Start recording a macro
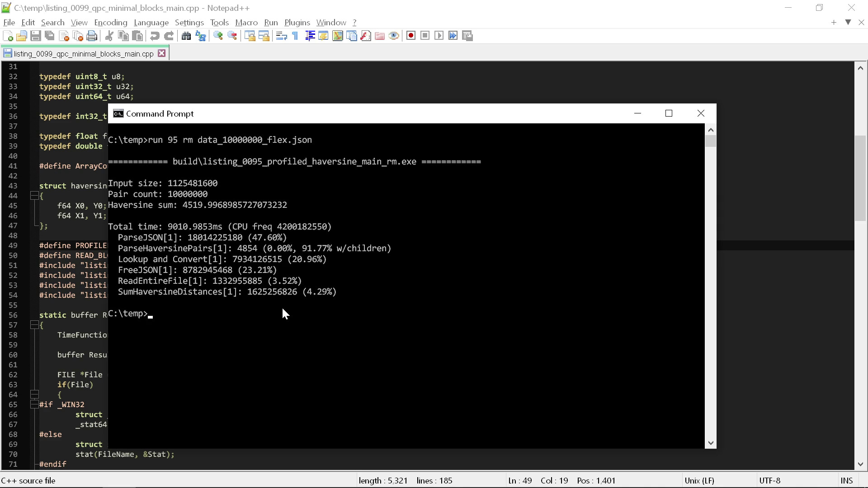Viewport: 868px width, 488px height. click(x=411, y=35)
